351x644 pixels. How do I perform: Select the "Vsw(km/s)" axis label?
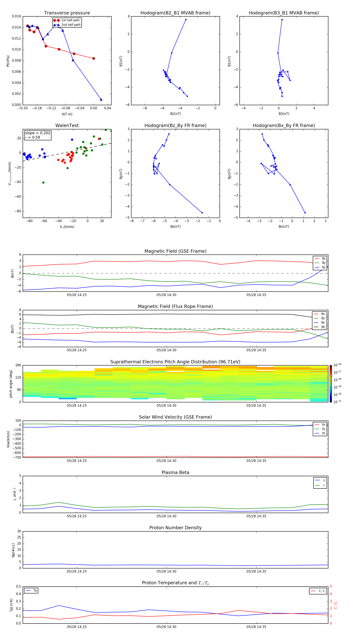click(x=8, y=439)
